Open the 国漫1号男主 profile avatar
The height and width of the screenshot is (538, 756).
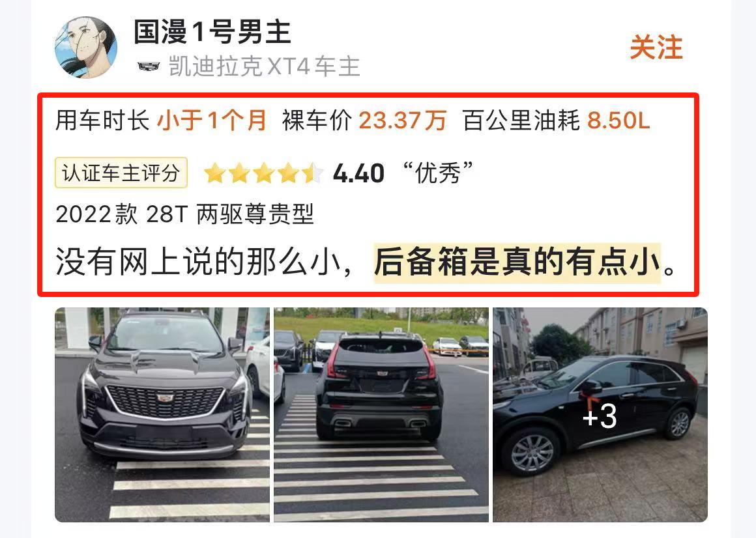(x=86, y=47)
